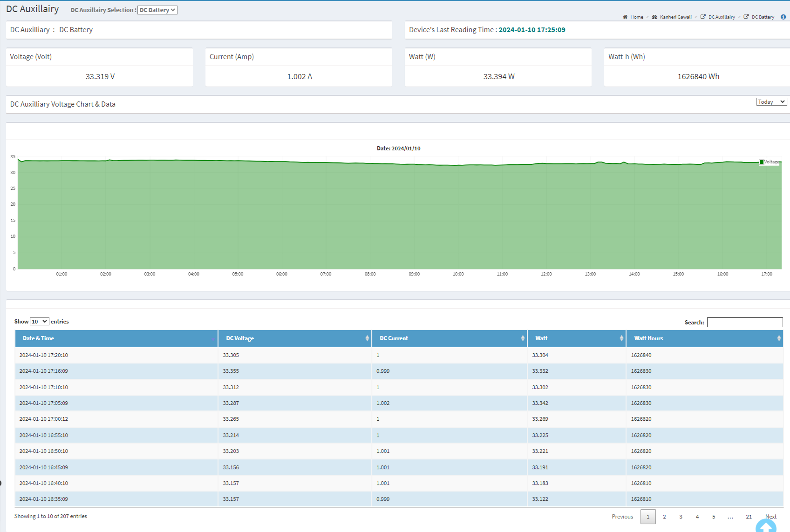Open DC Auxillairy breadcrumb link
The height and width of the screenshot is (532, 790).
[x=722, y=17]
